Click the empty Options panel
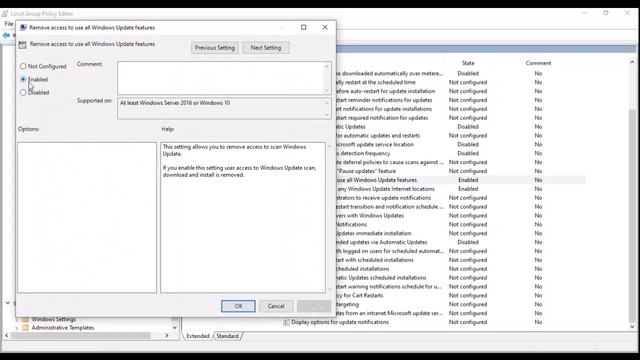 coord(87,218)
